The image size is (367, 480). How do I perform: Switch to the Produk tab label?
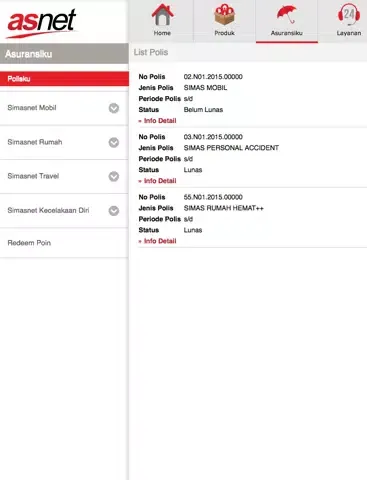click(224, 33)
